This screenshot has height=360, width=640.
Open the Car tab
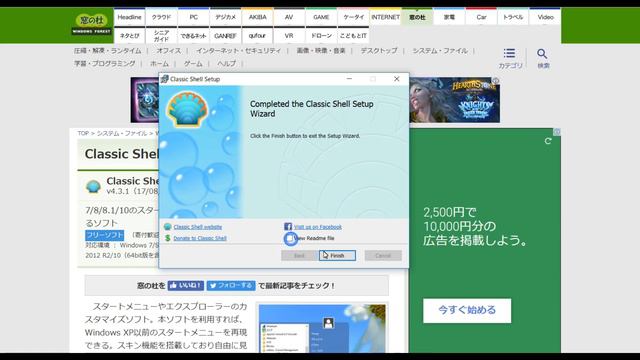[x=481, y=17]
